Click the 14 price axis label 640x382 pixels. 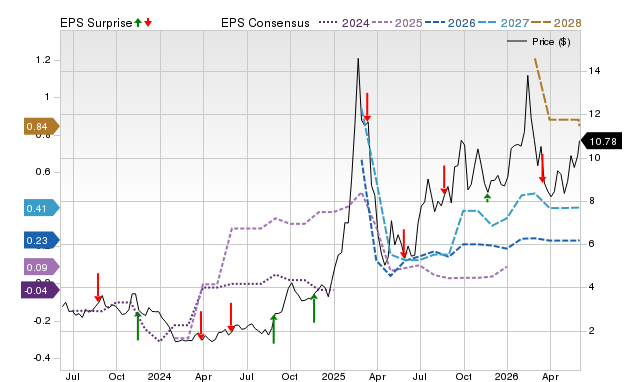[594, 71]
